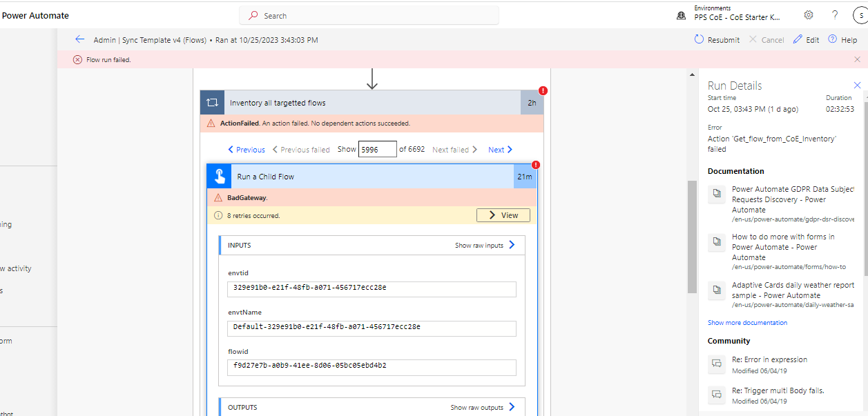Open the help question mark icon
868x416 pixels.
(x=834, y=14)
